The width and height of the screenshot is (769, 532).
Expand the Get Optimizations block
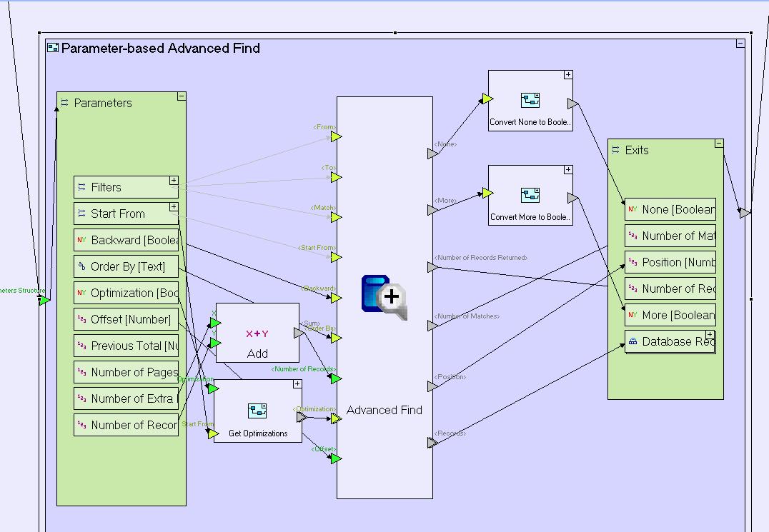(297, 384)
